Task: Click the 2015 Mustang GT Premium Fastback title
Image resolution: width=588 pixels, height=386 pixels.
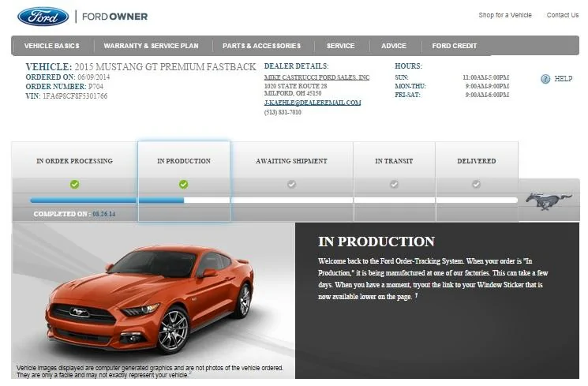Action: pyautogui.click(x=165, y=67)
